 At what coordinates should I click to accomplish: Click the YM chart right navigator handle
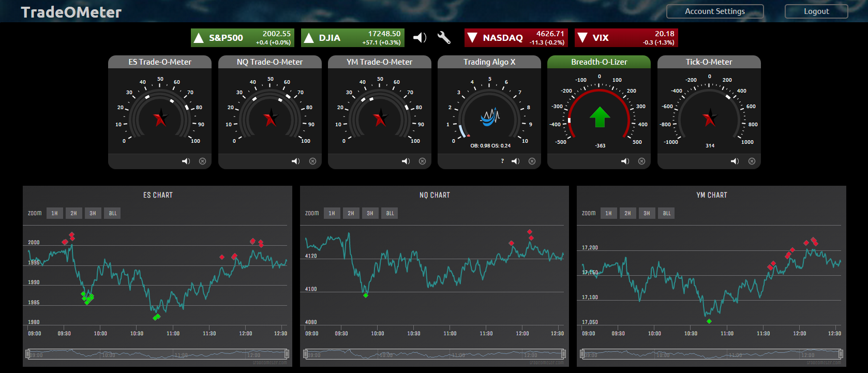[x=841, y=354]
